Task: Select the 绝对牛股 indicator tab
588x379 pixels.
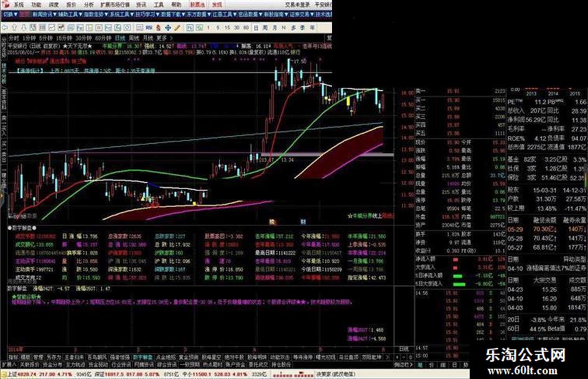Action: click(234, 357)
